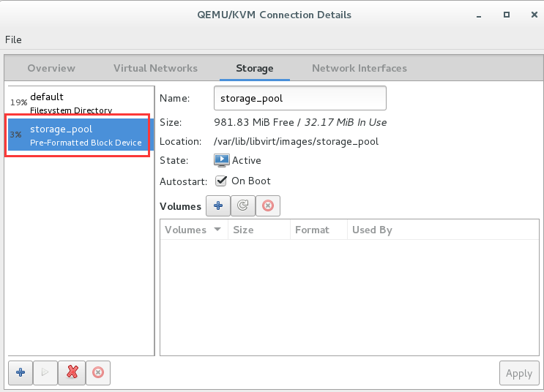544x392 pixels.
Task: Click the 3% usage label
Action: 15,135
